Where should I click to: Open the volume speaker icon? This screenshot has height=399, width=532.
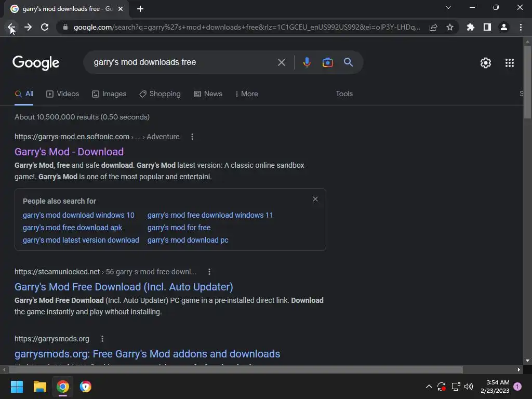(x=469, y=387)
